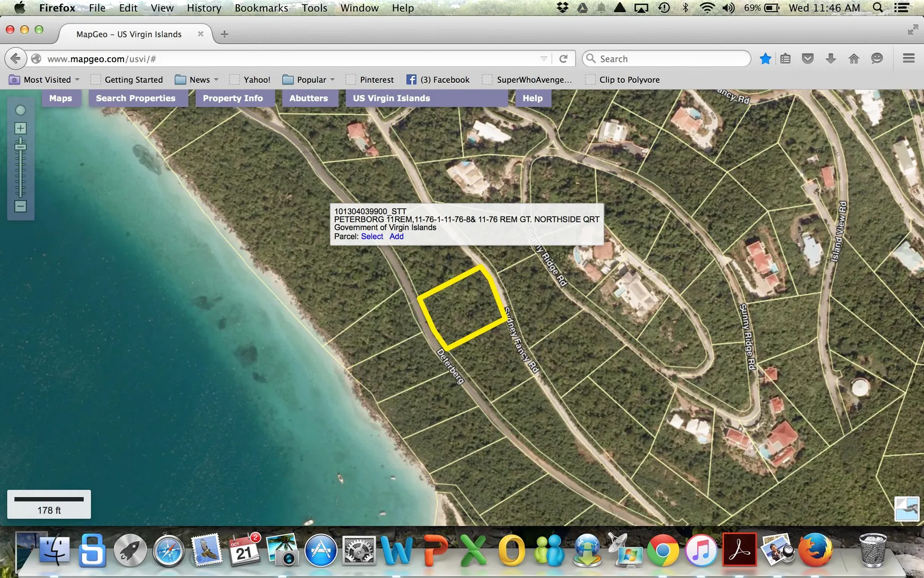
Task: Click the browser back arrow button
Action: point(16,59)
